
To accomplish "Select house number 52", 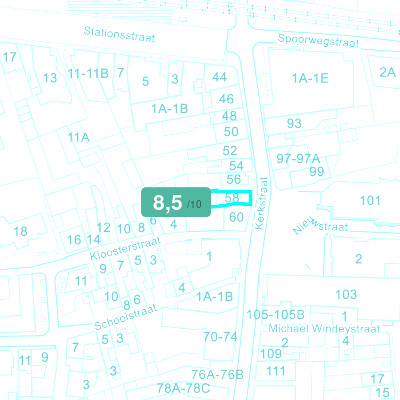I will [230, 151].
